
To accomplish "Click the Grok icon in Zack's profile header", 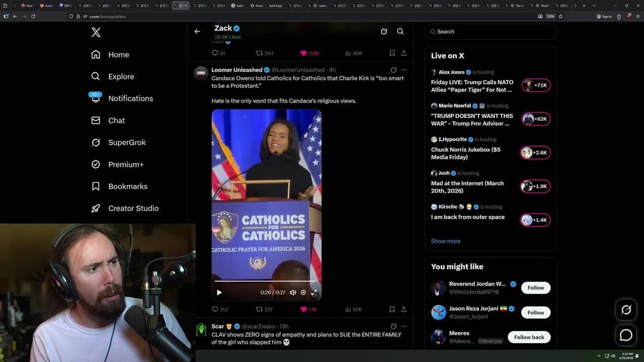I will 384,31.
